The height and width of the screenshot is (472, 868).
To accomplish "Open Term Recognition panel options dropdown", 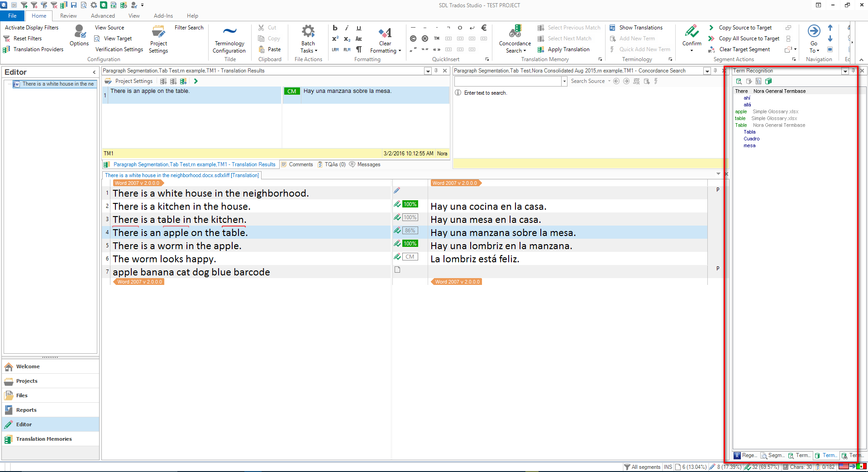I will click(845, 71).
